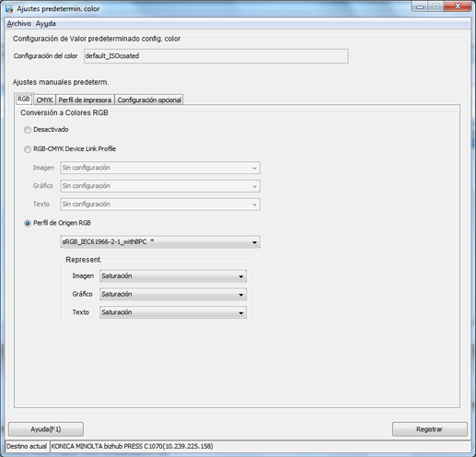This screenshot has width=476, height=457.
Task: Click the Registrar button
Action: 429,429
